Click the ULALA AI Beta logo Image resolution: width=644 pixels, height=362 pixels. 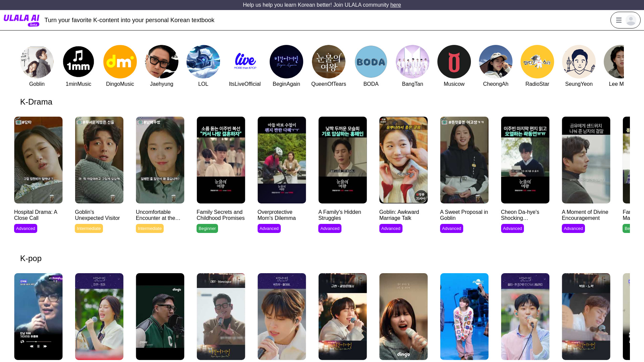(x=21, y=20)
